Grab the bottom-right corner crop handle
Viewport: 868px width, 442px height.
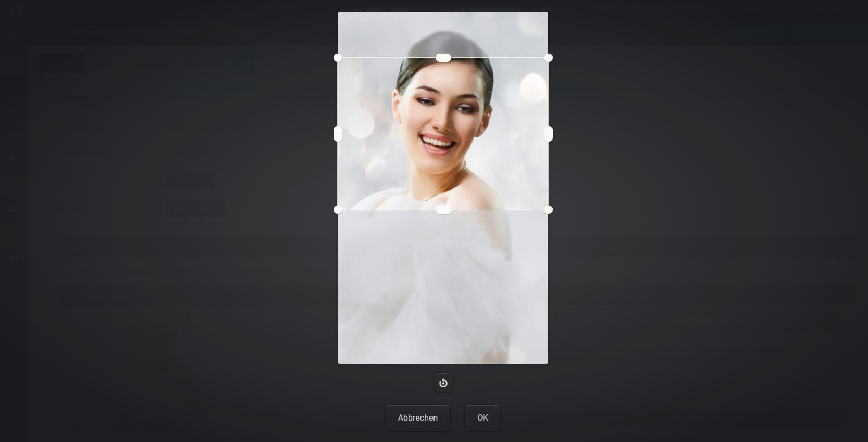point(548,210)
